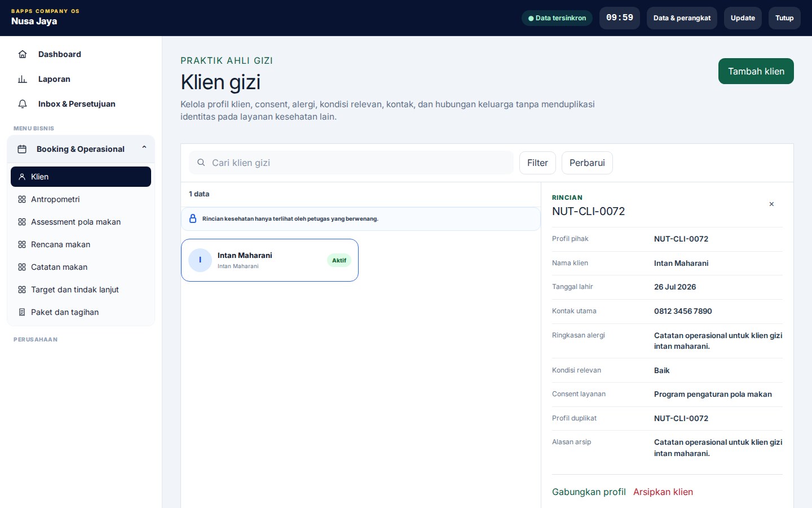Click the Catatan makan grid icon

(x=22, y=267)
